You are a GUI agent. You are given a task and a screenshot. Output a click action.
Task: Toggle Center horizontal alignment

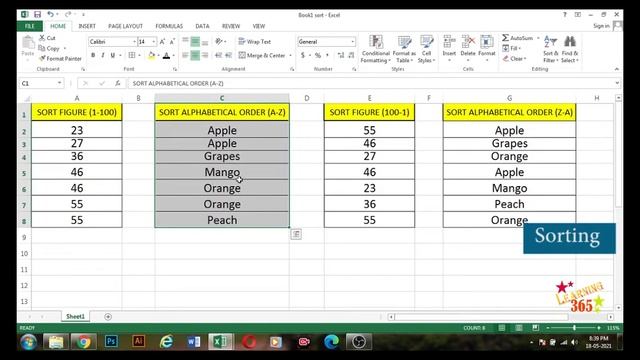coord(195,55)
